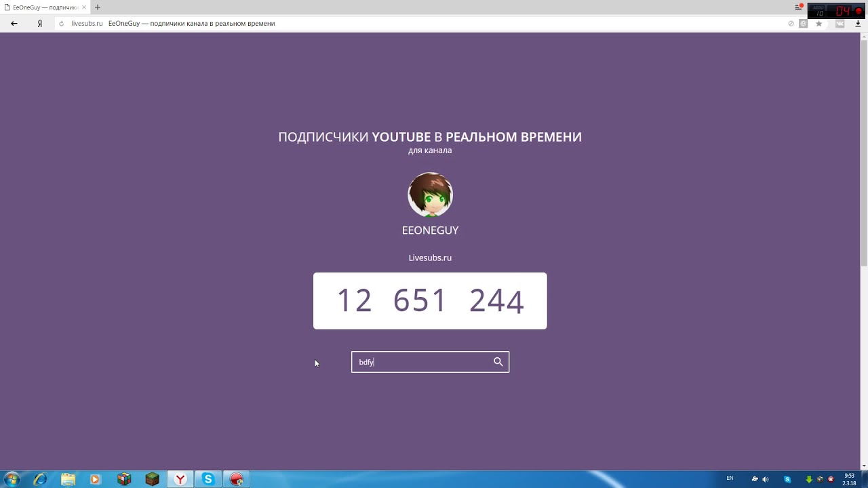Open Windows Explorer folder in taskbar

pos(68,479)
